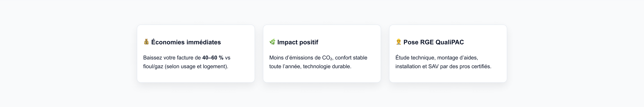
Task: Click the "(selon usage et logement)" note
Action: click(x=196, y=66)
